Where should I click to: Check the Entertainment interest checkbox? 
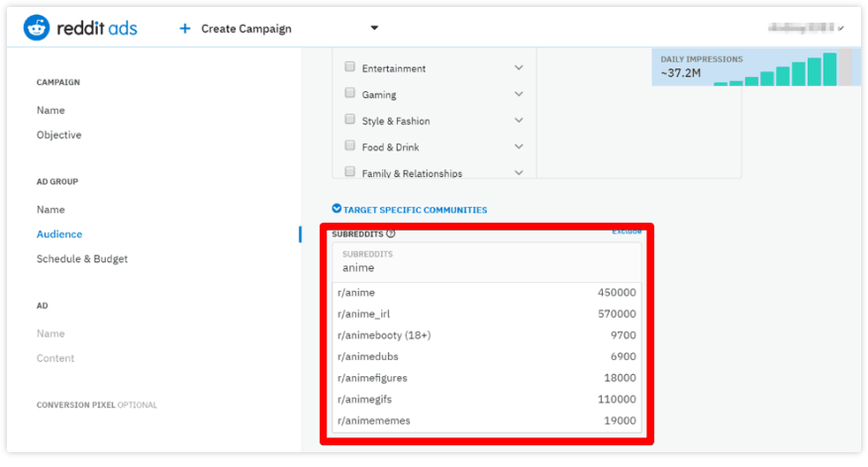[349, 67]
